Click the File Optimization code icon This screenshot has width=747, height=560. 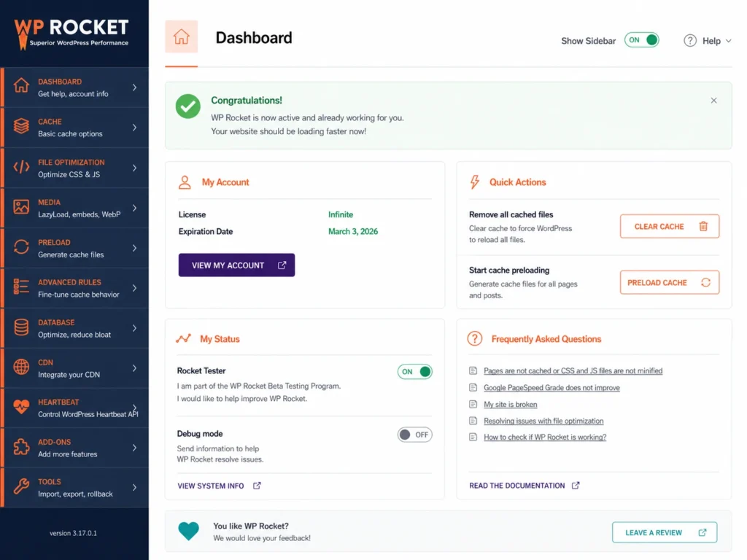21,167
